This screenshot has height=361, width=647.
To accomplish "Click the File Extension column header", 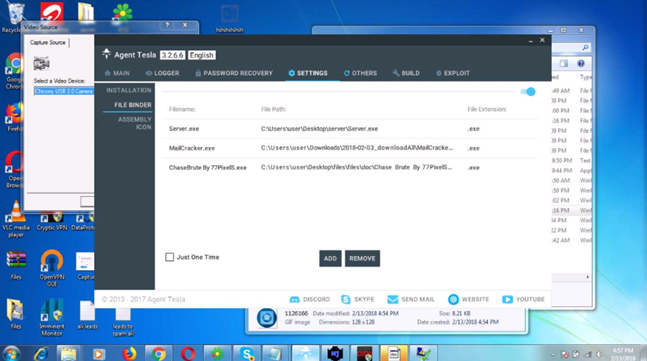I will (x=487, y=109).
